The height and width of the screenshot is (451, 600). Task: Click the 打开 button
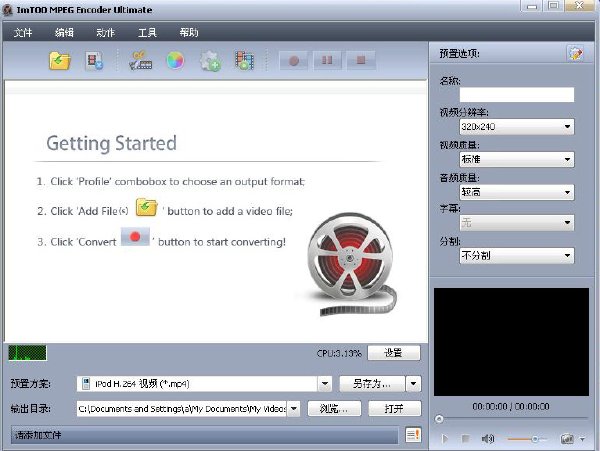pos(394,409)
